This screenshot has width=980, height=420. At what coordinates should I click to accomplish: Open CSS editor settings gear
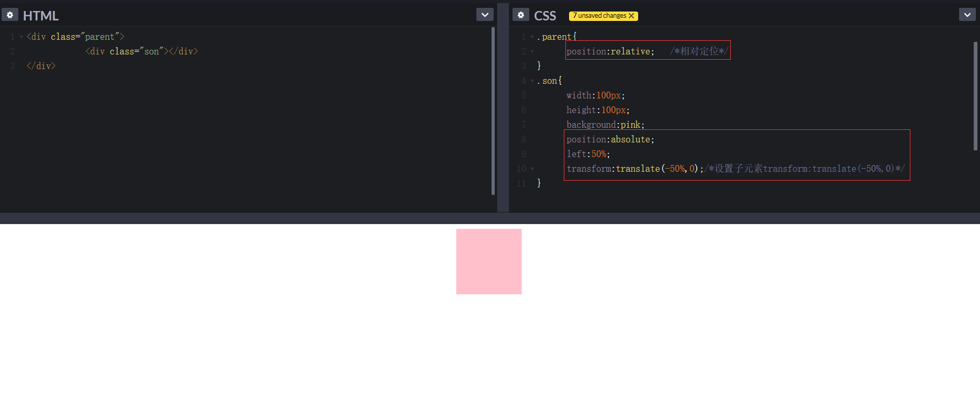(521, 15)
